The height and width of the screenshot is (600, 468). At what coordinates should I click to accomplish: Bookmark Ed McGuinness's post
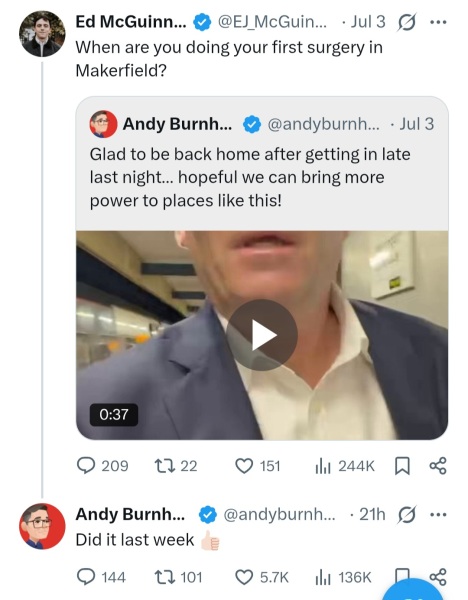(x=402, y=466)
